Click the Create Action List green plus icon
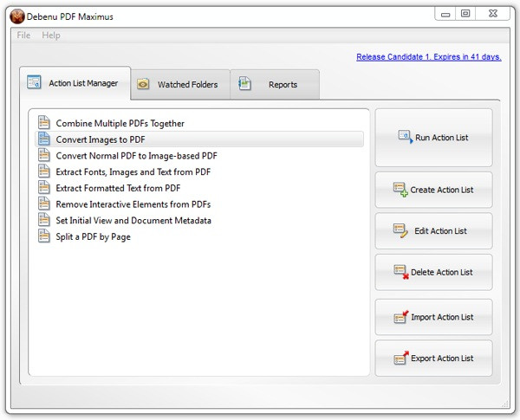 400,190
